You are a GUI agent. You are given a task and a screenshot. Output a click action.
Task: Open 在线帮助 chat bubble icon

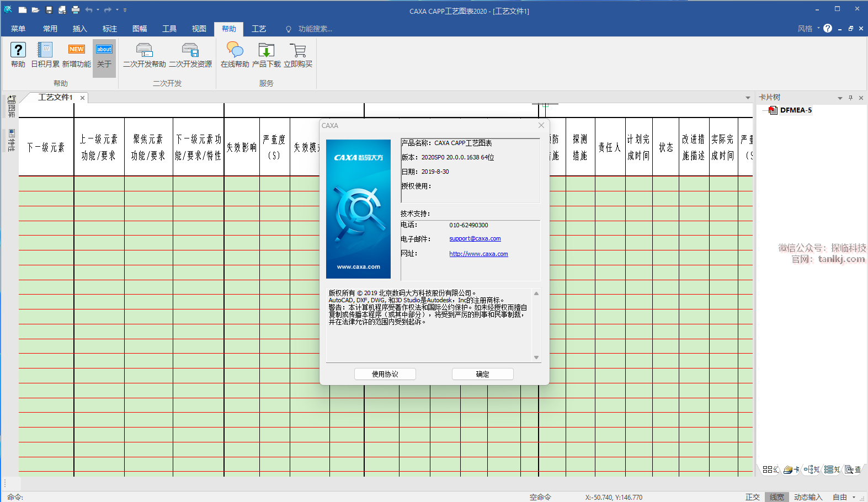coord(235,50)
